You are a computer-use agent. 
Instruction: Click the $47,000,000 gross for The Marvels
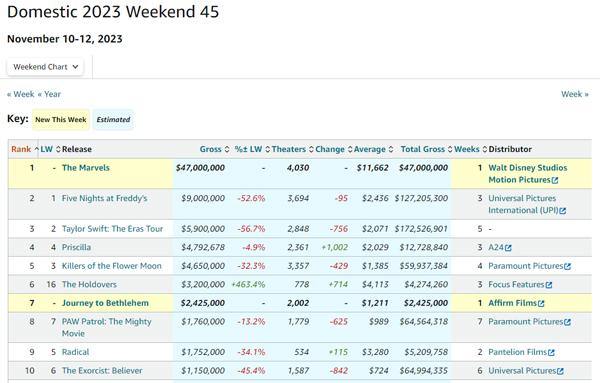click(200, 168)
